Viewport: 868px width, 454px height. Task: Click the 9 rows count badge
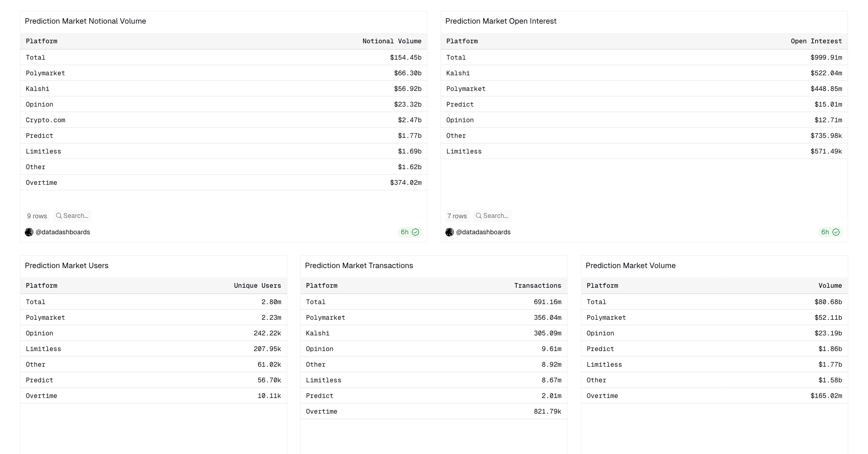tap(37, 216)
